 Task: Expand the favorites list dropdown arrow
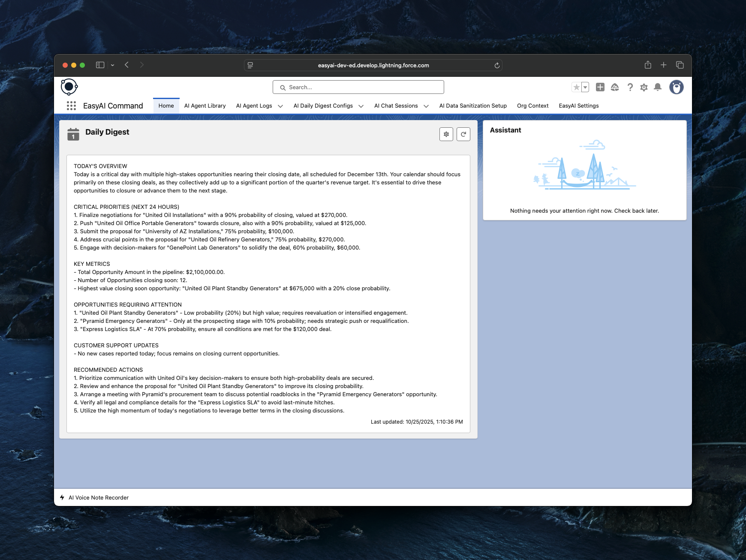click(585, 87)
